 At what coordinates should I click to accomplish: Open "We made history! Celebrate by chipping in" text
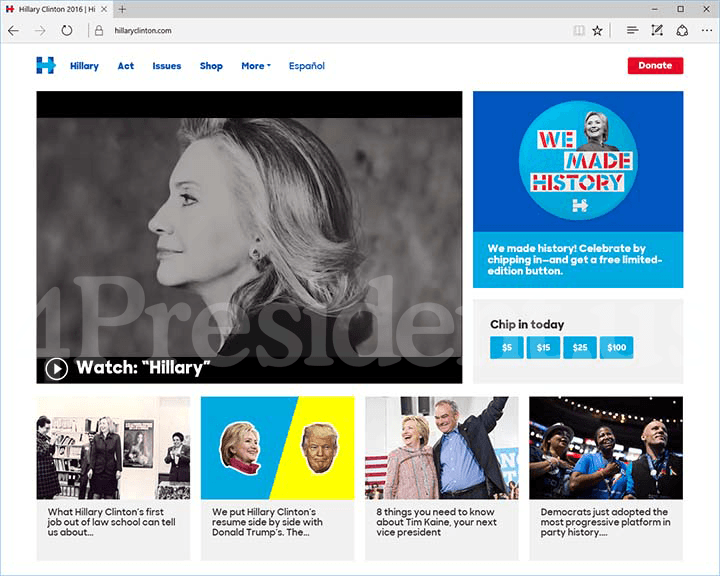click(x=574, y=260)
